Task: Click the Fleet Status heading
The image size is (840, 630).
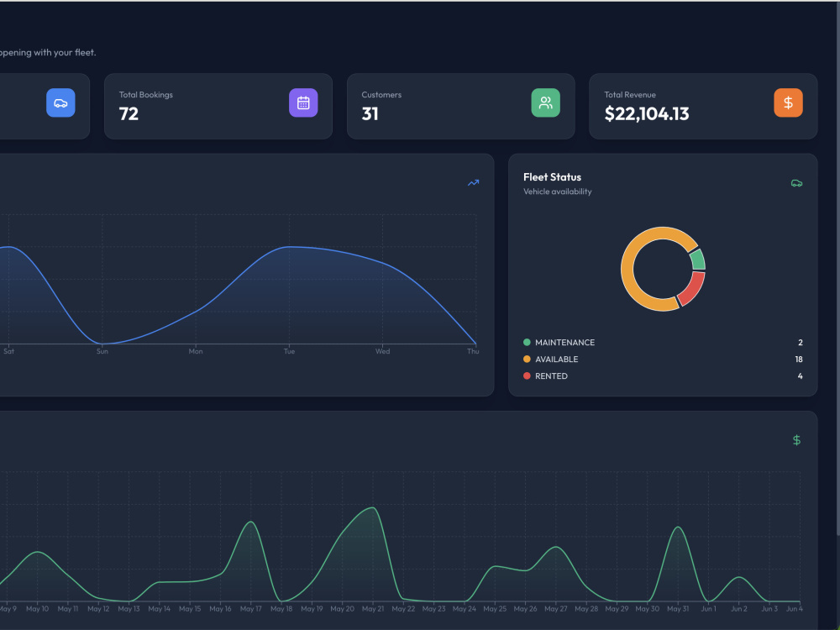Action: [x=553, y=177]
